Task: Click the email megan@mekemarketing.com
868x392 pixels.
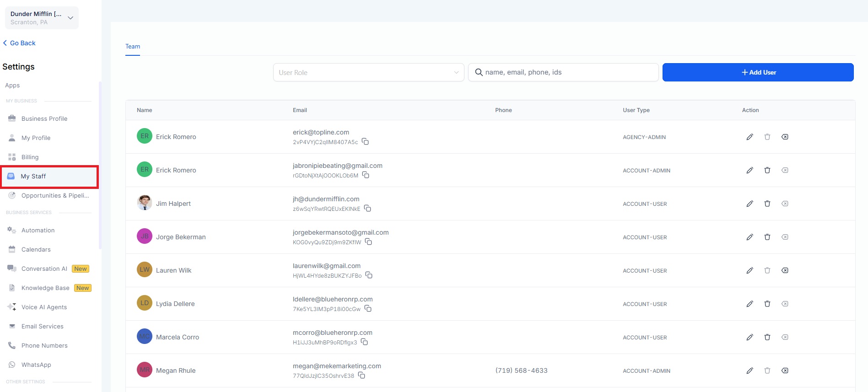Action: (x=337, y=366)
